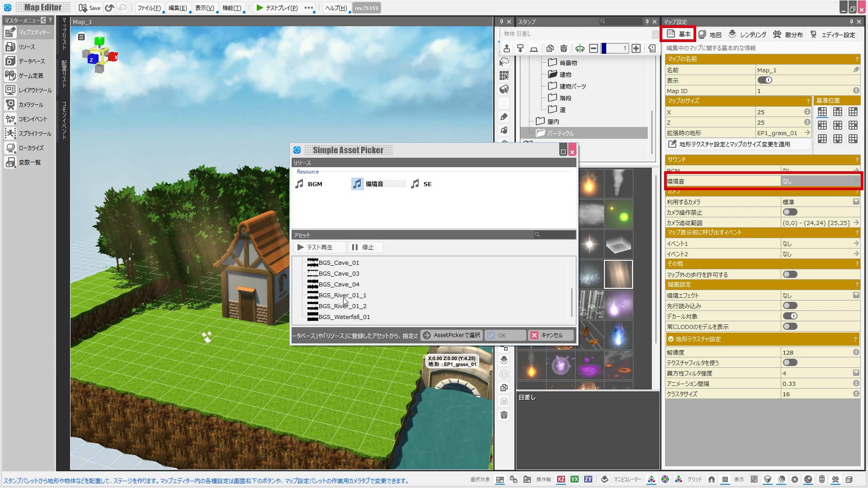Open データベース in the master menu
The width and height of the screenshot is (868, 488).
(x=28, y=61)
